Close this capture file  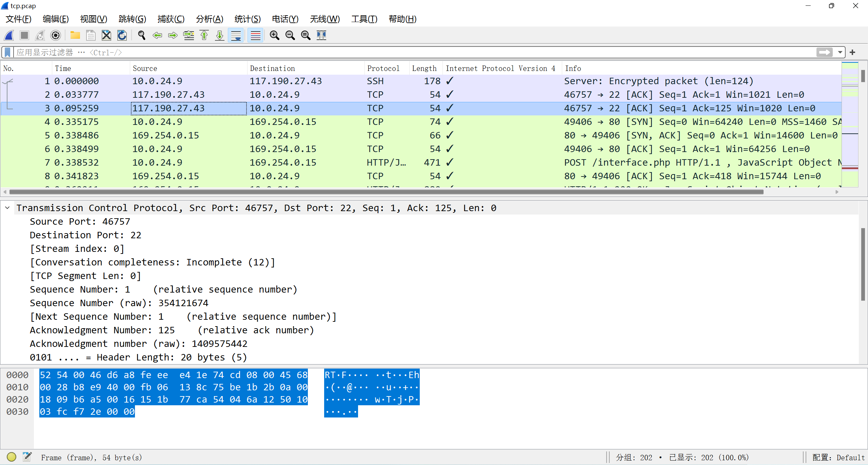tap(106, 35)
